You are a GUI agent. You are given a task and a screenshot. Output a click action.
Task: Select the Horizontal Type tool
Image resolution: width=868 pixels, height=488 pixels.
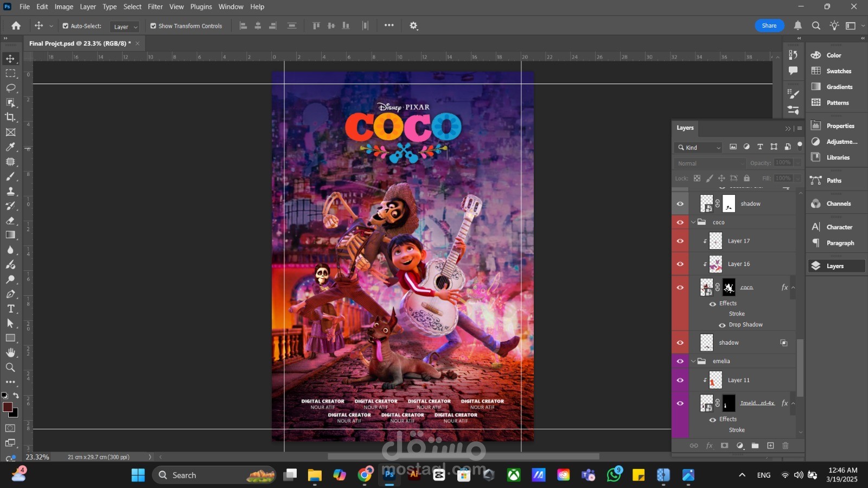pyautogui.click(x=10, y=308)
